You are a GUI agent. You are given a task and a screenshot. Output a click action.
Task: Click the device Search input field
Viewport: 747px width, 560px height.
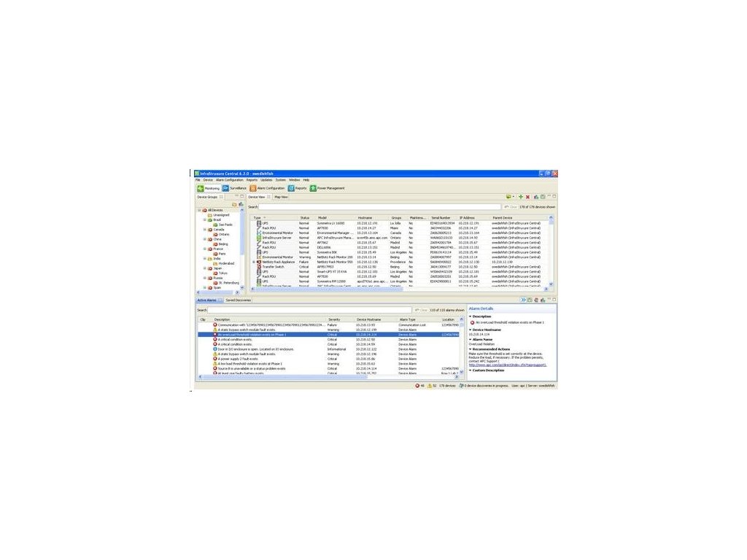coord(379,206)
